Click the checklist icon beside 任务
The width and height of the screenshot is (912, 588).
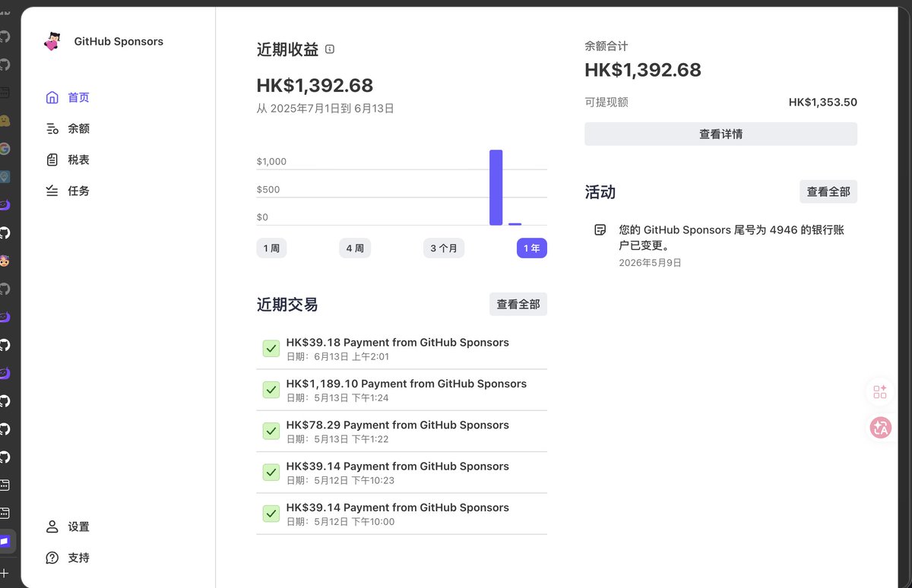pyautogui.click(x=52, y=191)
